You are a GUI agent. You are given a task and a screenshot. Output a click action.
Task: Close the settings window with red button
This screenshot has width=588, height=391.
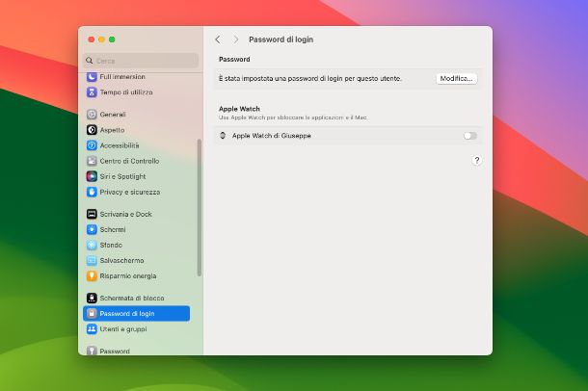(92, 39)
